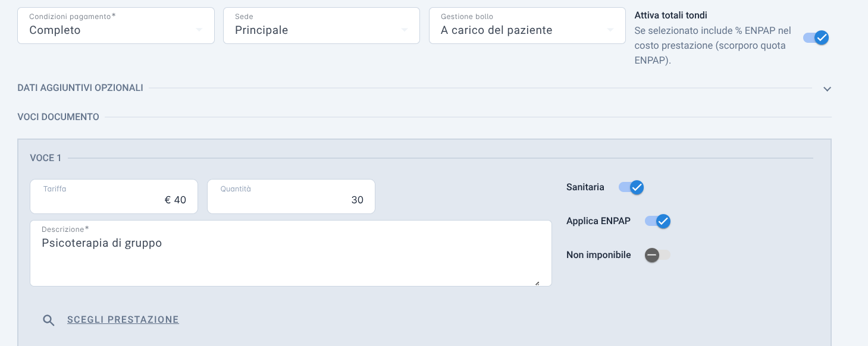Screen dimensions: 868x346
Task: Open Gestione bollo dropdown A carico del paziente
Action: point(527,26)
